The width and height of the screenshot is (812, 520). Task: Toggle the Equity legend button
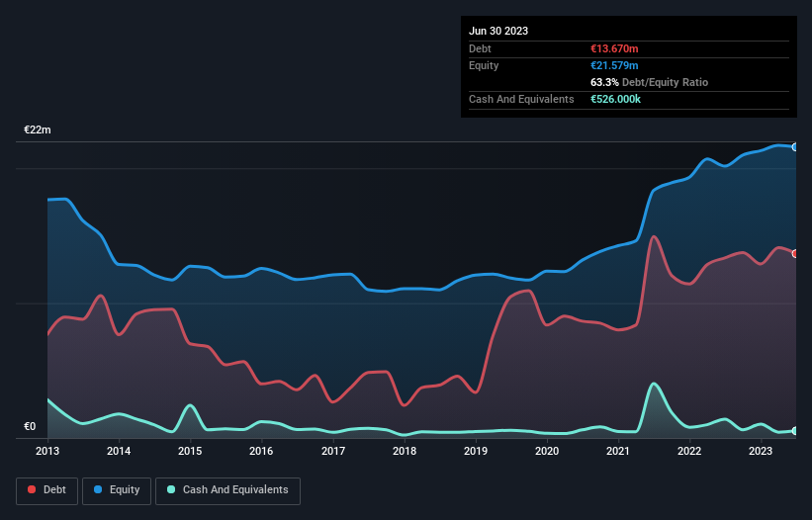coord(117,490)
